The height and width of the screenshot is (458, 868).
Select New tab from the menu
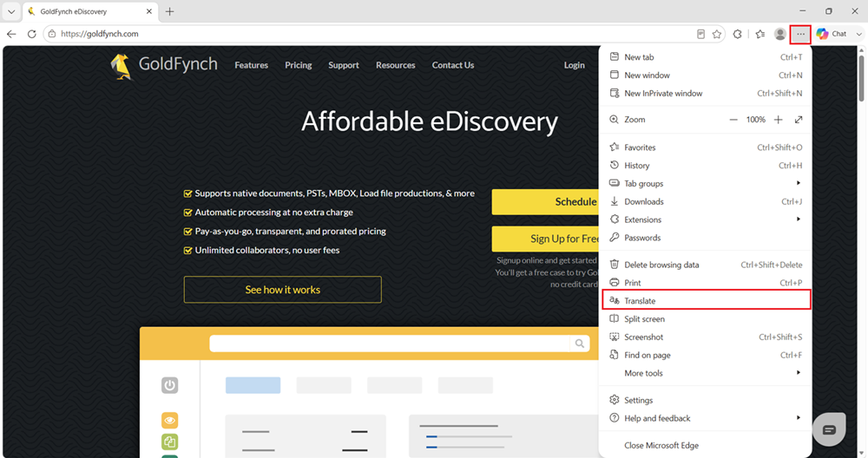(706, 57)
